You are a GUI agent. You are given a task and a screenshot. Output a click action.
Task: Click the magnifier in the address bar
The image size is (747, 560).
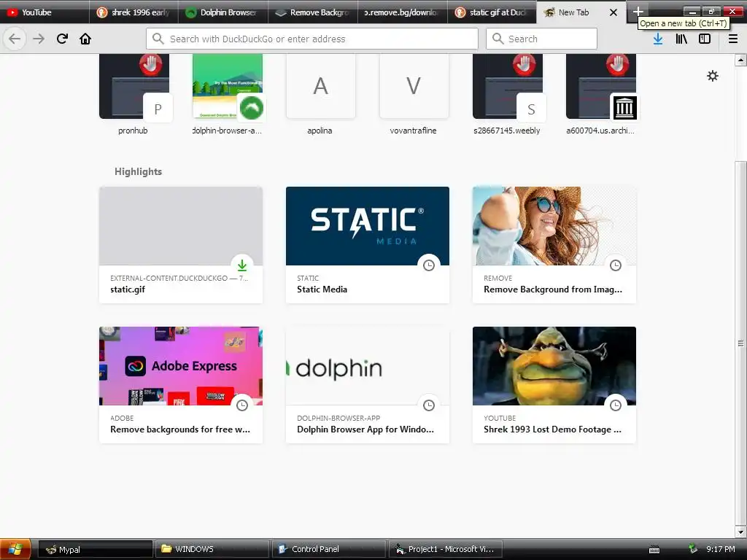pyautogui.click(x=158, y=39)
